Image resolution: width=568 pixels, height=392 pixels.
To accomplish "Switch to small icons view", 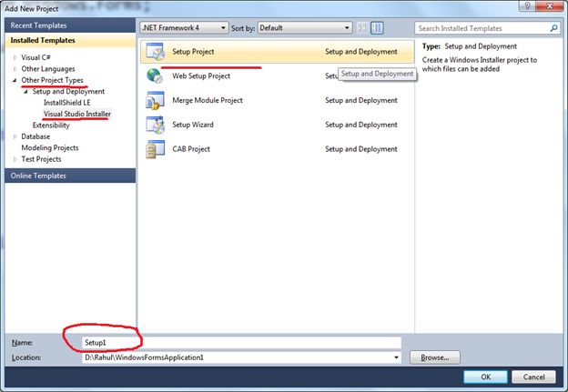I will point(362,28).
